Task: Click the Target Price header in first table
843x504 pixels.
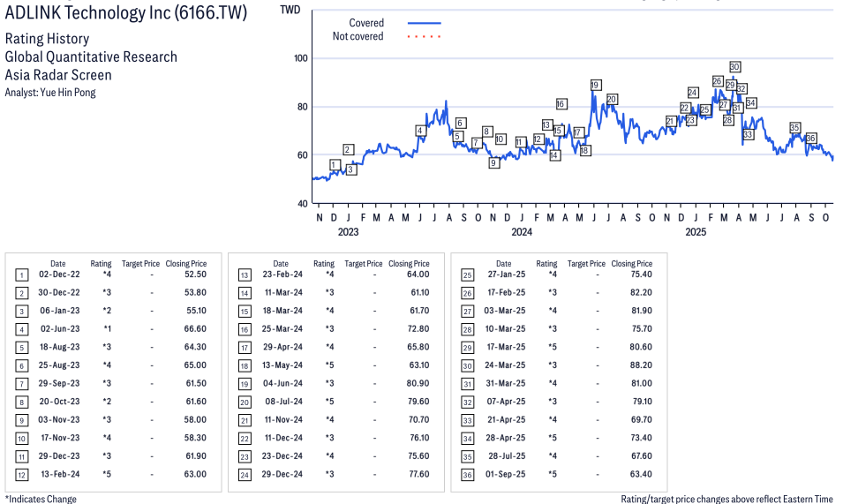Action: pos(140,263)
